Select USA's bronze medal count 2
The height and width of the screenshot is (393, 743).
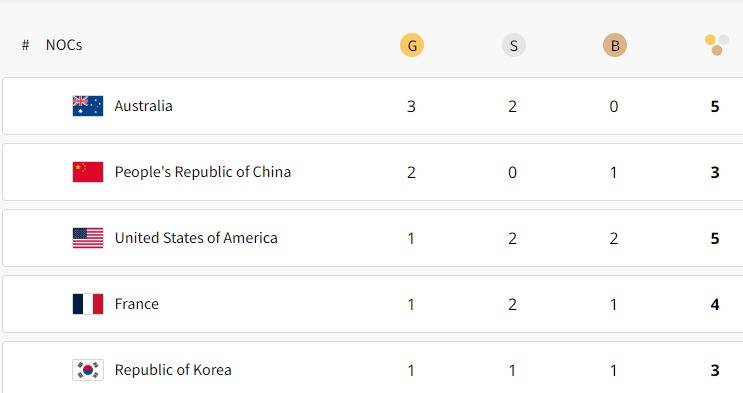[614, 238]
